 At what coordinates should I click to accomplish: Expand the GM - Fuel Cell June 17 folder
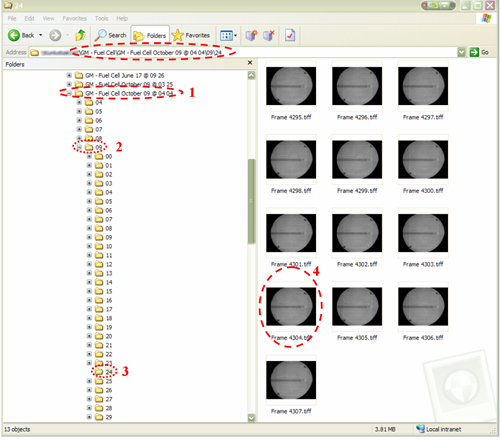[x=69, y=75]
